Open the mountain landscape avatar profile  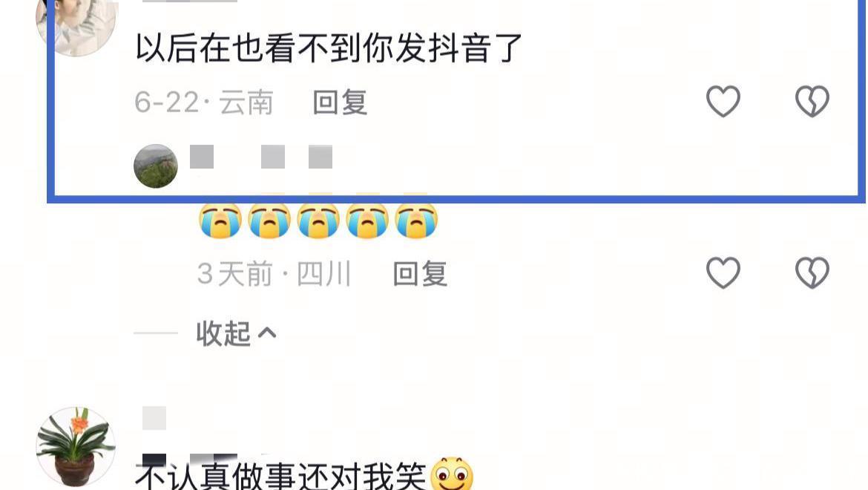156,166
